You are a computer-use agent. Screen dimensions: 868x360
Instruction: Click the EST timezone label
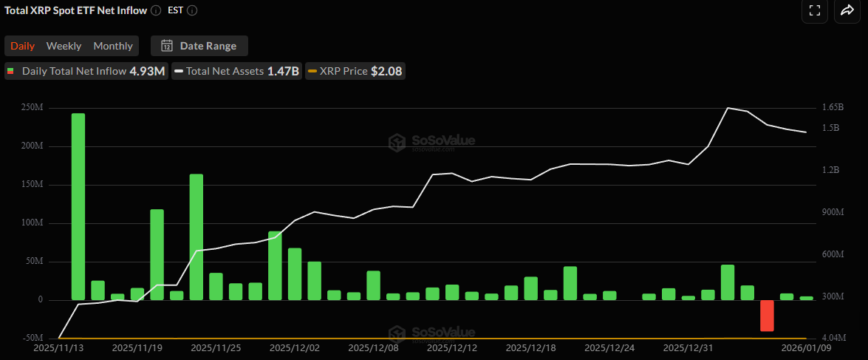[x=176, y=11]
